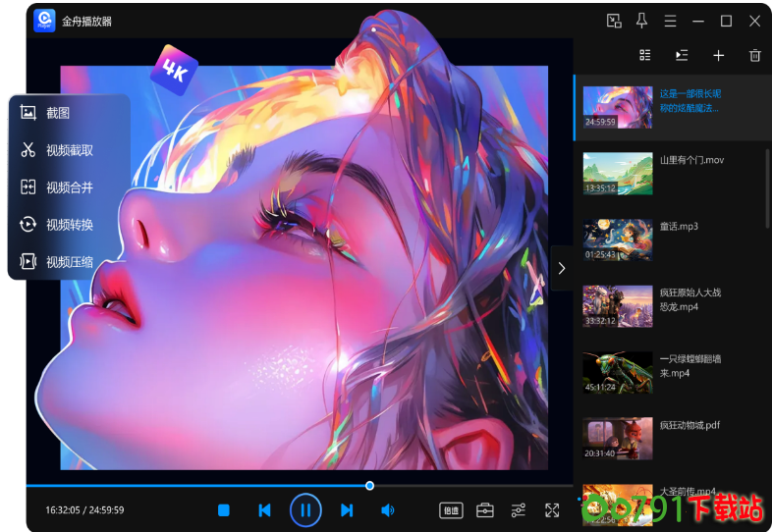772x532 pixels.
Task: Mute the audio with speaker icon
Action: pos(388,510)
